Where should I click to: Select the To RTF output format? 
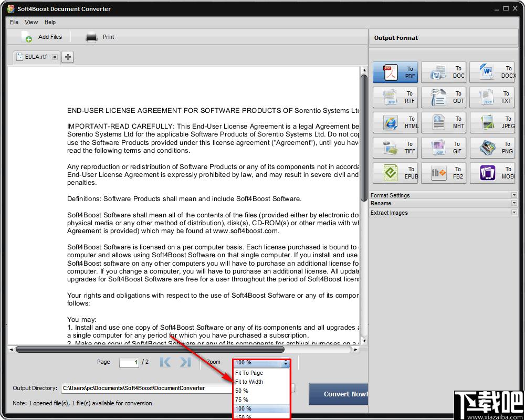tap(395, 98)
